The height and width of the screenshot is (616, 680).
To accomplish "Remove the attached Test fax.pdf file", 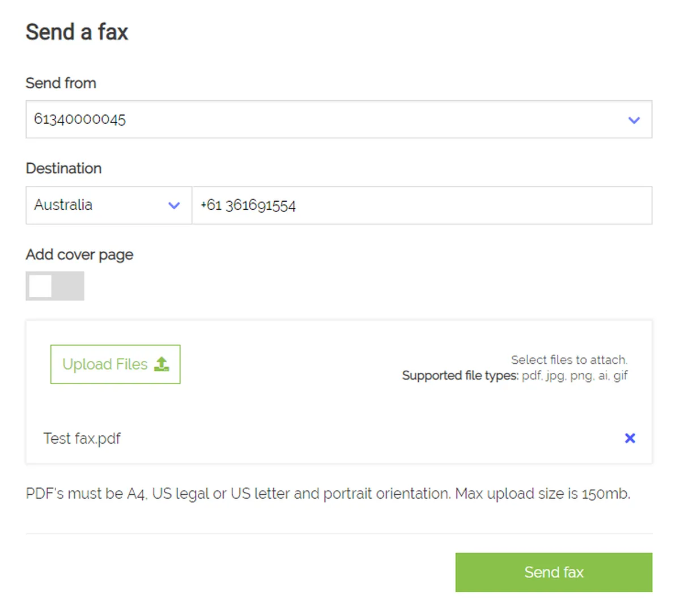I will [630, 438].
